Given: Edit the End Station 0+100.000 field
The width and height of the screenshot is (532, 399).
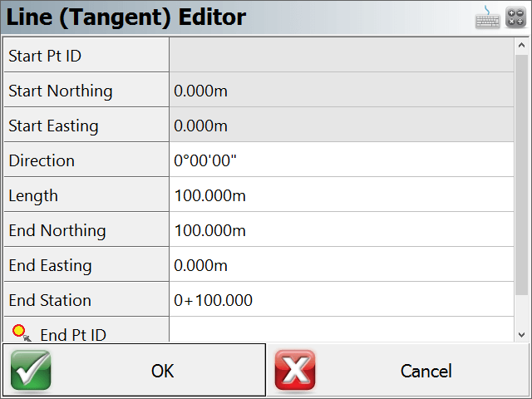Looking at the screenshot, I should tap(342, 299).
